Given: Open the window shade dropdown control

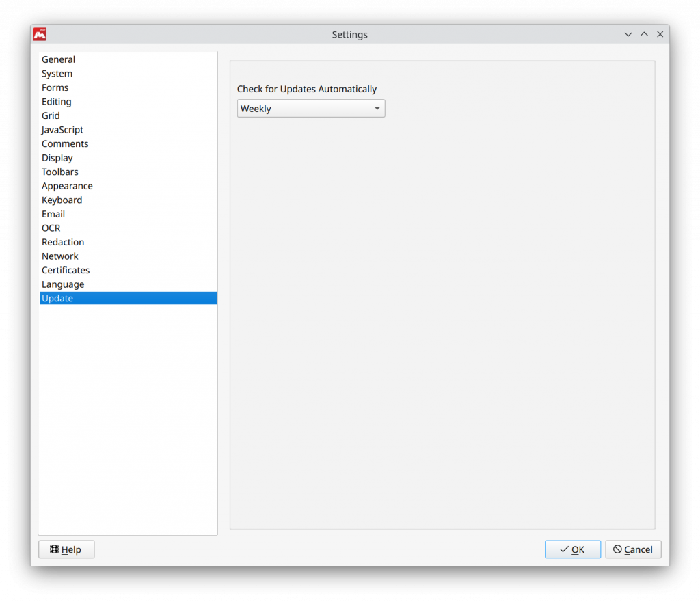Looking at the screenshot, I should coord(628,34).
